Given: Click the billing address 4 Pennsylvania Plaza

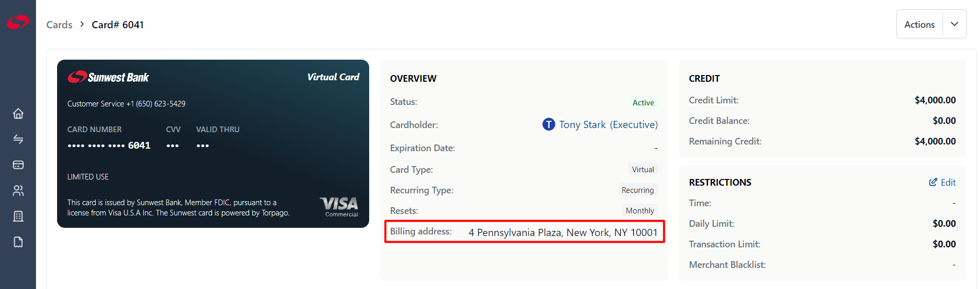Looking at the screenshot, I should pyautogui.click(x=562, y=232).
